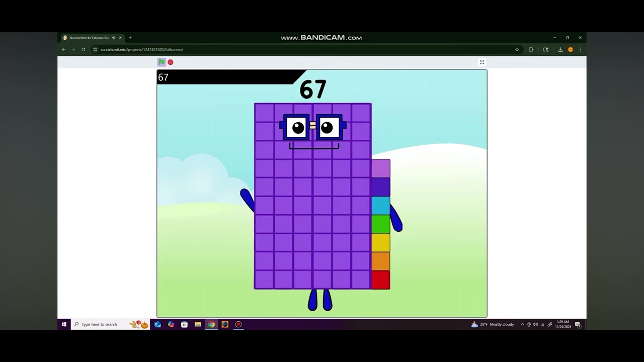Click the Type here to search box

pos(110,324)
